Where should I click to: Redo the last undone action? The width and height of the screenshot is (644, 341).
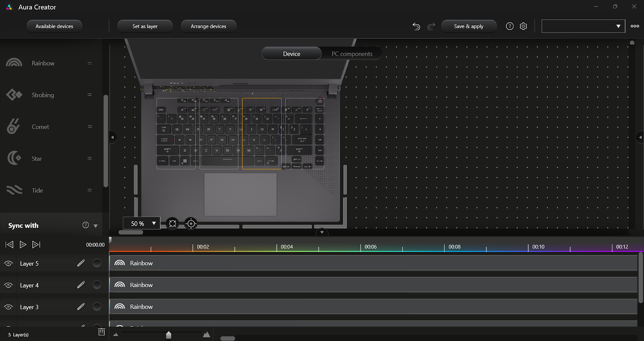431,27
